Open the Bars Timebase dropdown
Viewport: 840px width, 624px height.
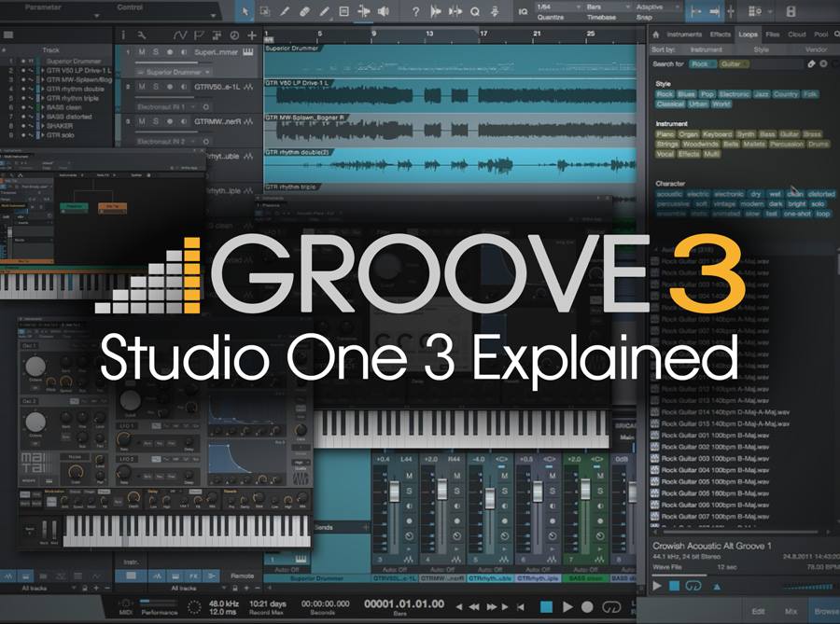point(609,7)
